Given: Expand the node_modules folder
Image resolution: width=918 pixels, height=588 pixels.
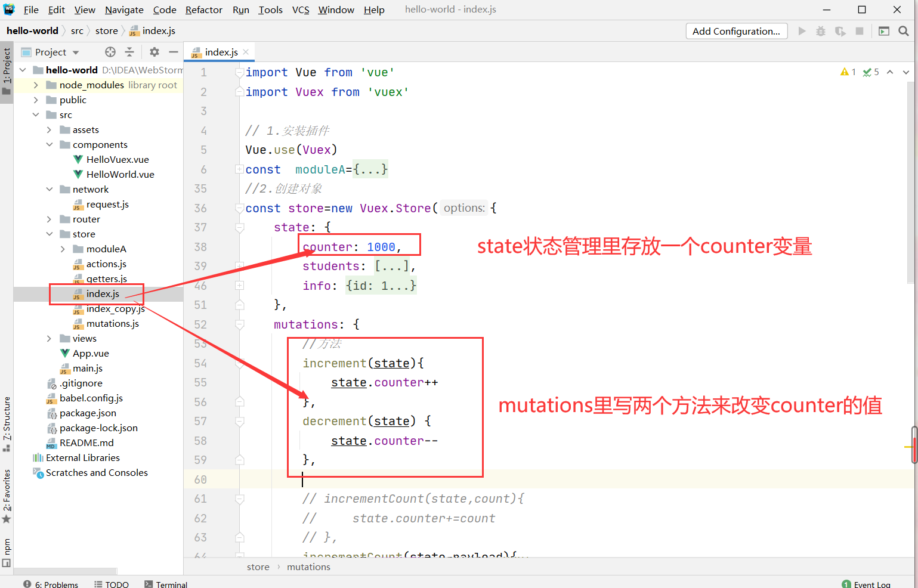Looking at the screenshot, I should coord(36,85).
